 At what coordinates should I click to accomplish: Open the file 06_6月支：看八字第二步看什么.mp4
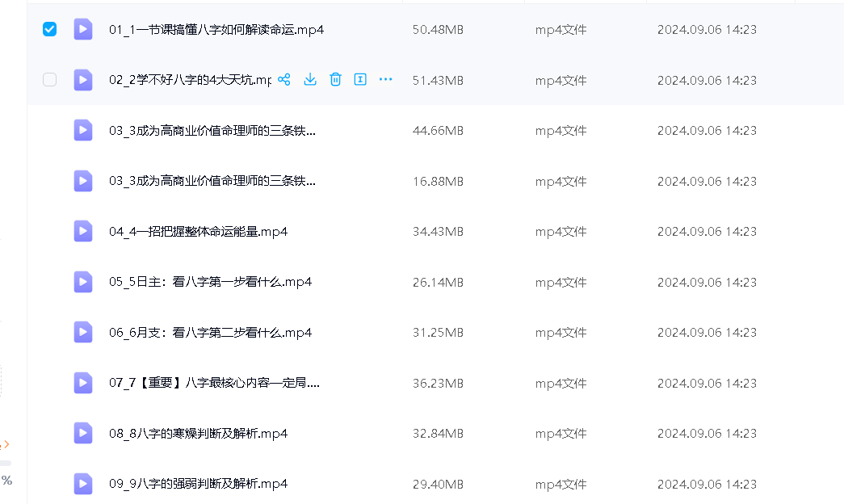[x=210, y=332]
